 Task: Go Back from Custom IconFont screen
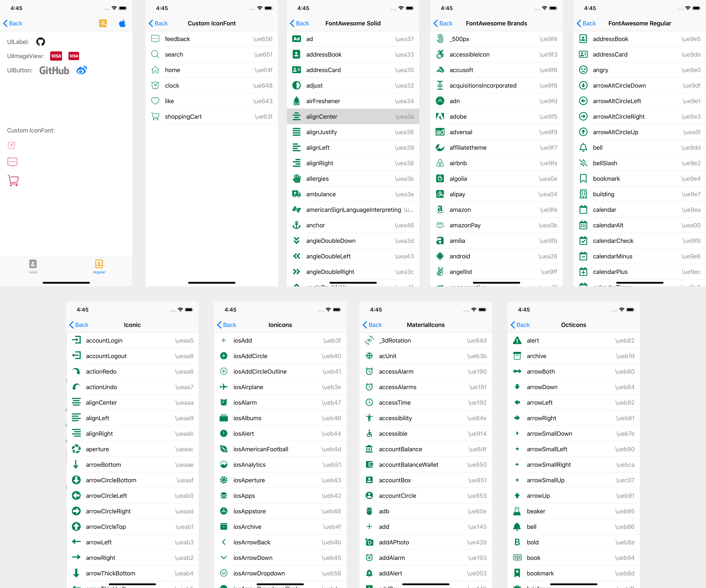coord(158,23)
